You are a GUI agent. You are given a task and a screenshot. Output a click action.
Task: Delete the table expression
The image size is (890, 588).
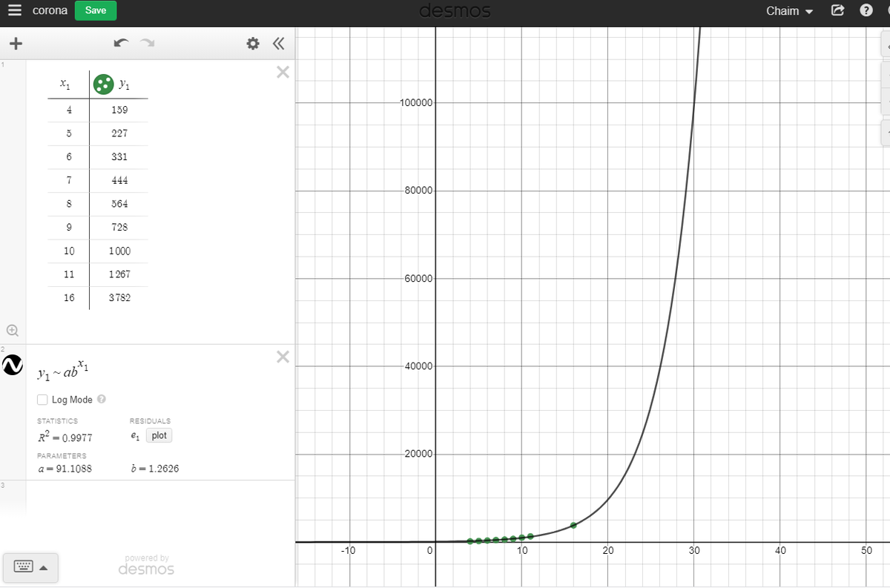point(282,72)
